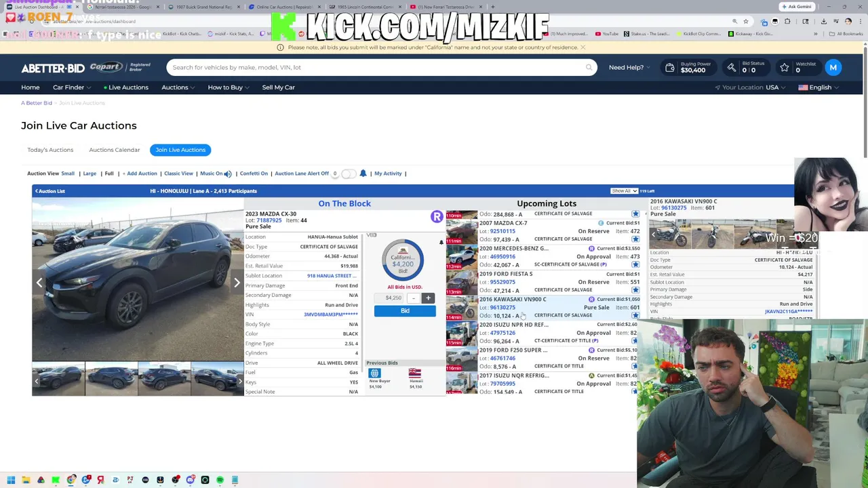This screenshot has width=868, height=488.
Task: Select the Join Live Auctions tab
Action: tap(180, 150)
